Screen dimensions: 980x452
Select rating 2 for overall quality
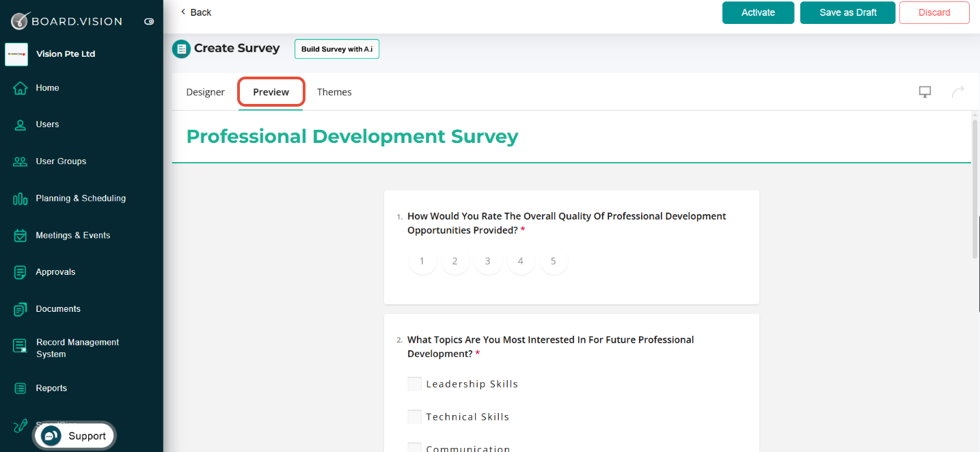[455, 261]
